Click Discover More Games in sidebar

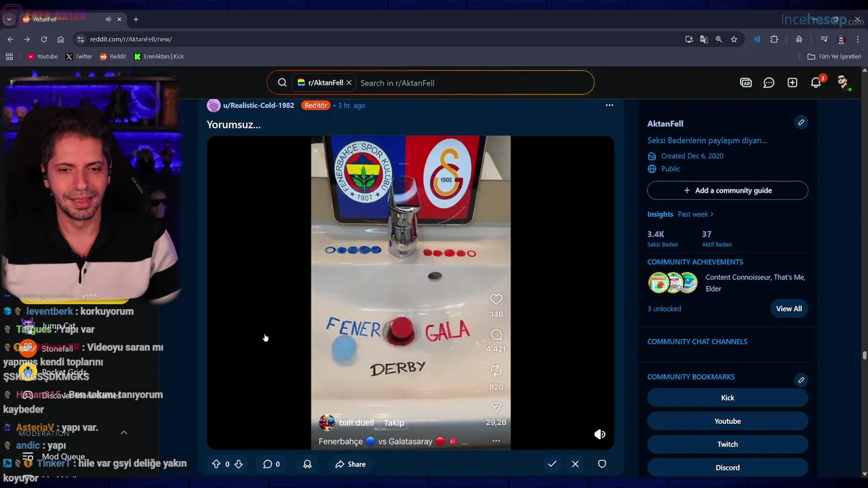tap(81, 395)
